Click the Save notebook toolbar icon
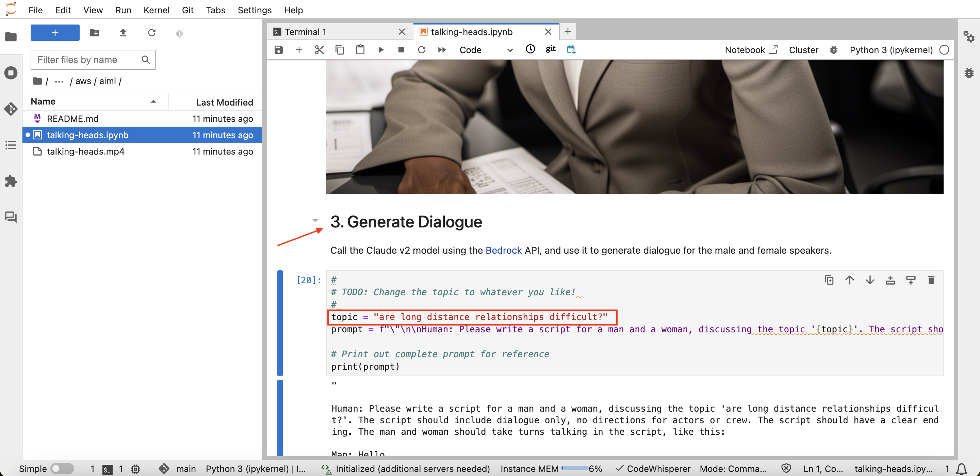The height and width of the screenshot is (476, 980). tap(278, 50)
